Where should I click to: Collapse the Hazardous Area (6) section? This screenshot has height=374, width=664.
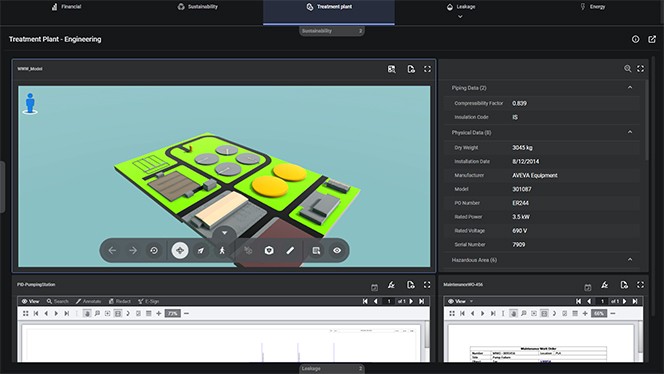(630, 260)
